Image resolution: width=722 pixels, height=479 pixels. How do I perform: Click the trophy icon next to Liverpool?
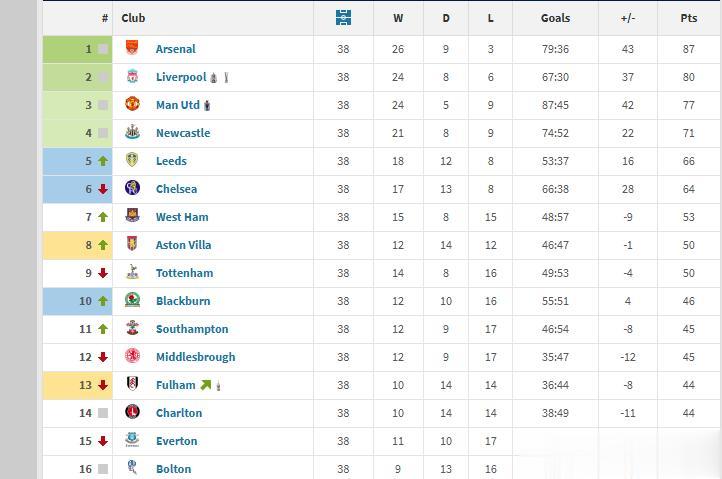click(226, 77)
